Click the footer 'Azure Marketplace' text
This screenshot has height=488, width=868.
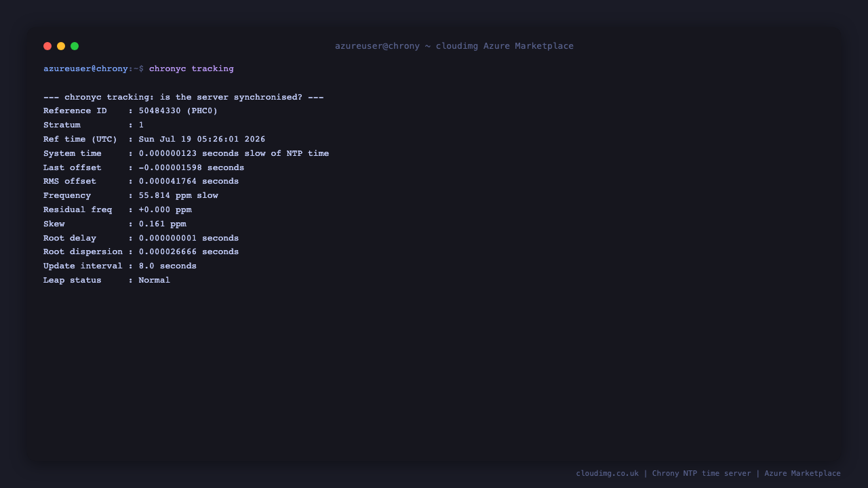pos(802,474)
